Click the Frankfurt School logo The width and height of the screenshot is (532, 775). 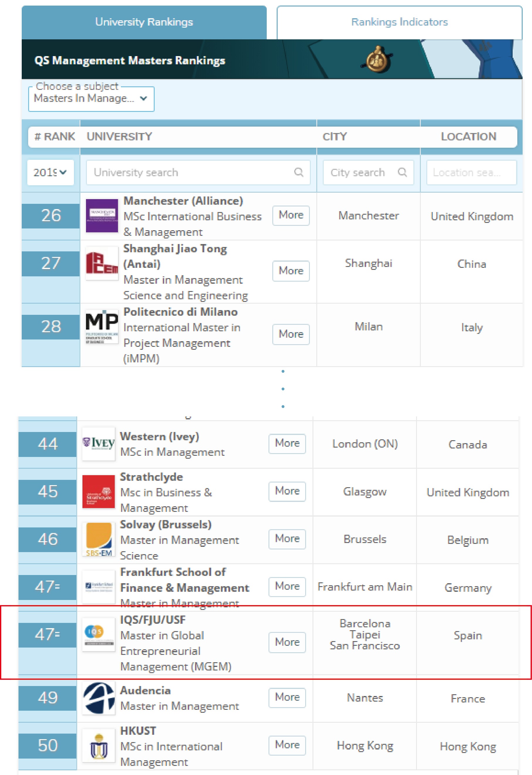(x=99, y=587)
